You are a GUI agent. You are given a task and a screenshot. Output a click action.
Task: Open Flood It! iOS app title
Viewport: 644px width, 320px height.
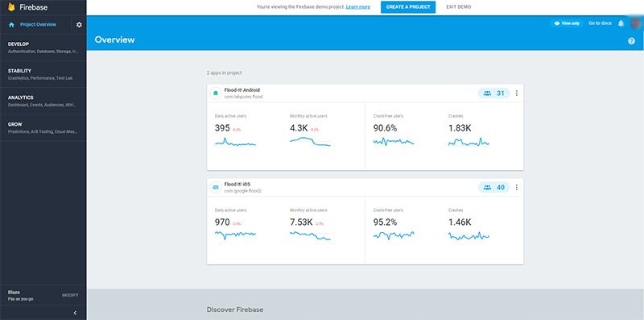coord(237,185)
